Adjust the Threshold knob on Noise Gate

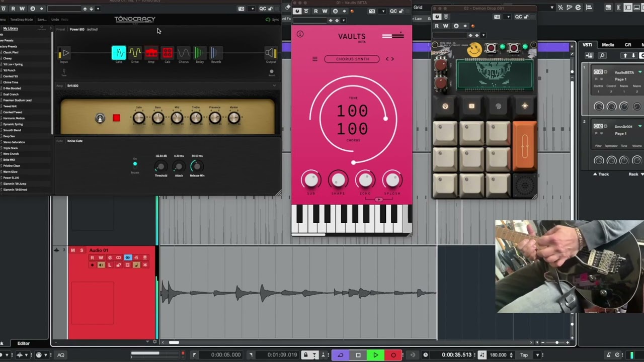point(160,167)
